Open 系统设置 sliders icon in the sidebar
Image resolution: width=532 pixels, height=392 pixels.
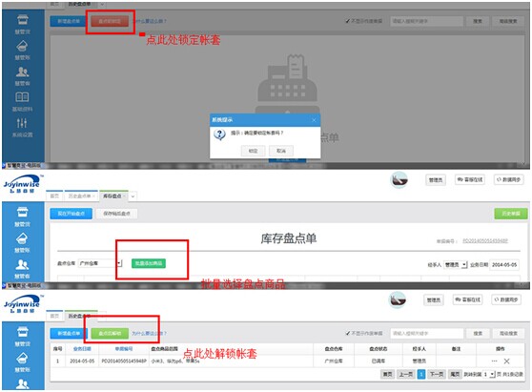click(x=22, y=123)
